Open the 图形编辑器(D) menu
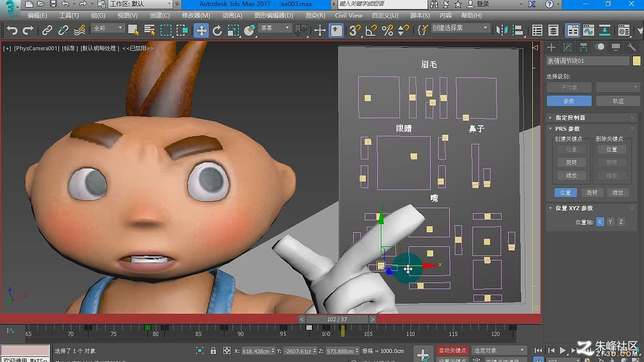The width and height of the screenshot is (644, 362). tap(274, 16)
